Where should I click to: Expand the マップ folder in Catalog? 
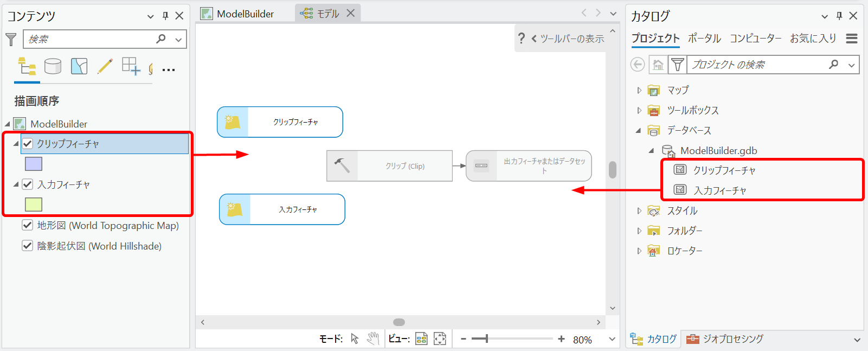pyautogui.click(x=639, y=90)
